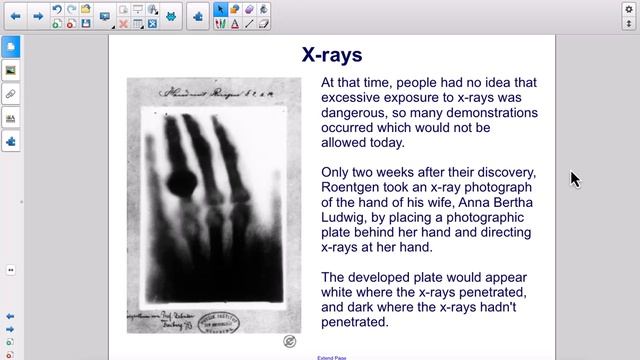The width and height of the screenshot is (640, 360).
Task: Add a page using the green plus page icon
Action: 57,24
